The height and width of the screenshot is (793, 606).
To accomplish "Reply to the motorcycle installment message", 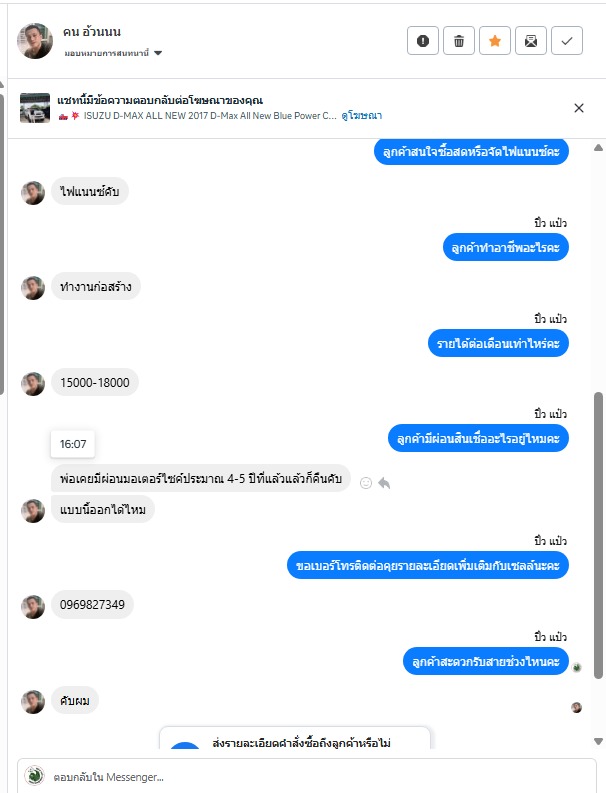I will (384, 483).
